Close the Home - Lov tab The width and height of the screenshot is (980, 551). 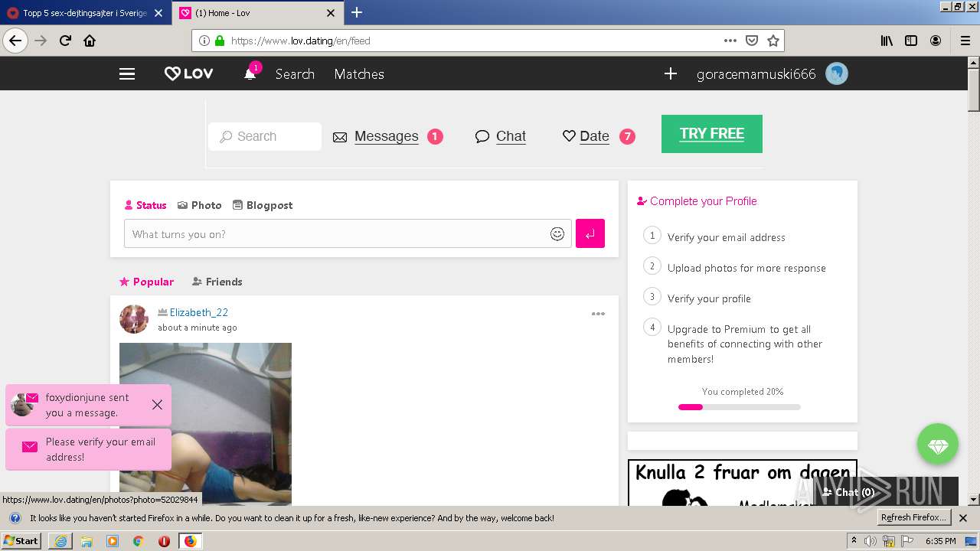[331, 13]
